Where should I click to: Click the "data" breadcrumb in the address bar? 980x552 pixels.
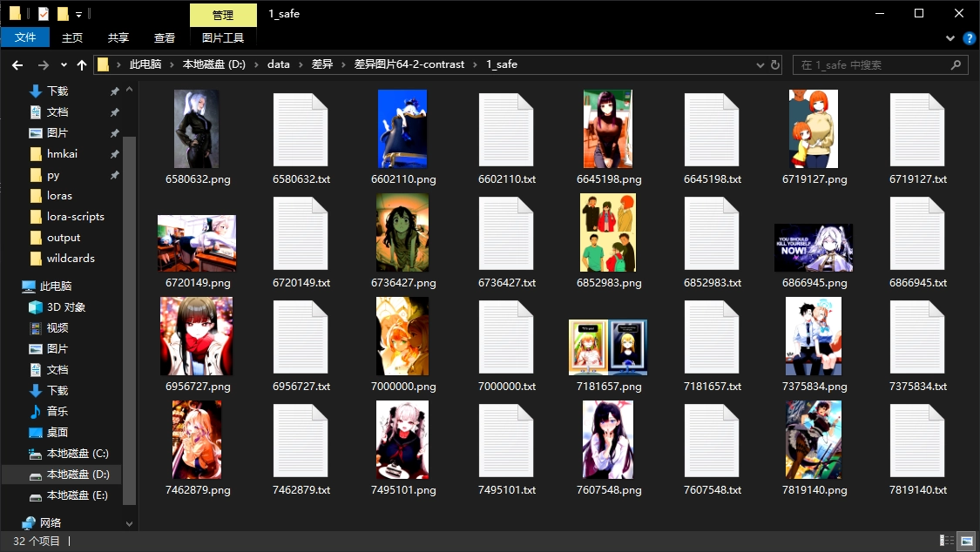click(278, 64)
